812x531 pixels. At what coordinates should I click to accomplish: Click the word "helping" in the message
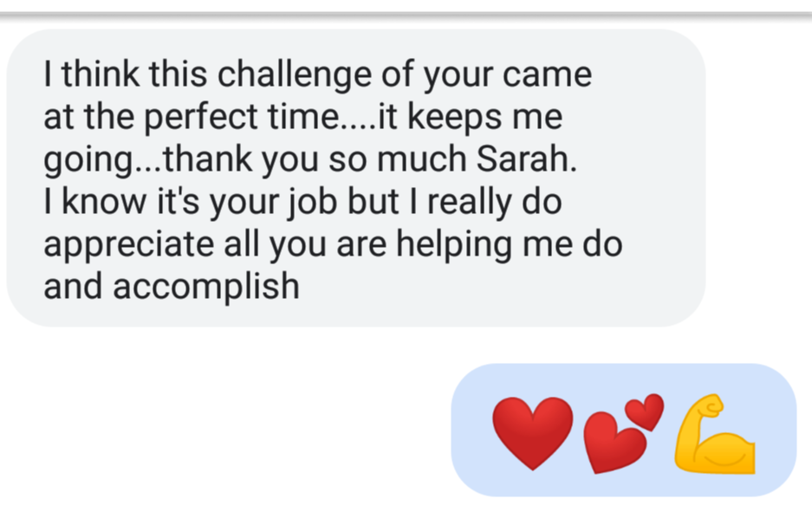tap(454, 244)
